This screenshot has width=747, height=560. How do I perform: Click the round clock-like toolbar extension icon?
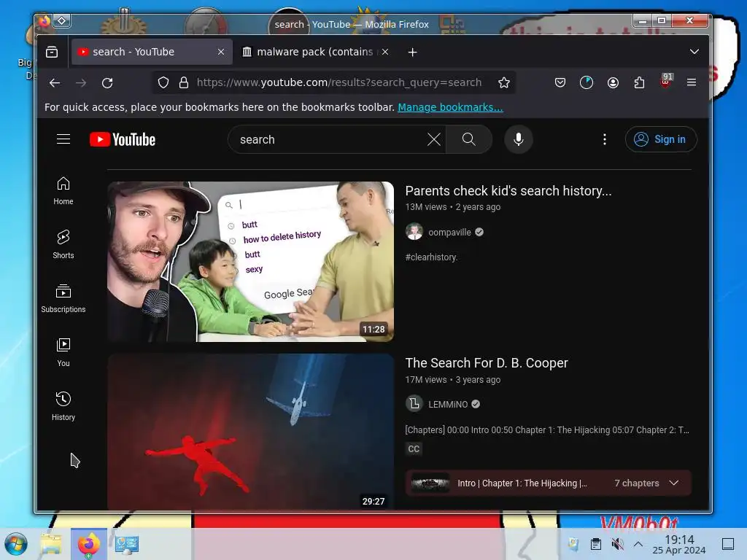pos(587,83)
